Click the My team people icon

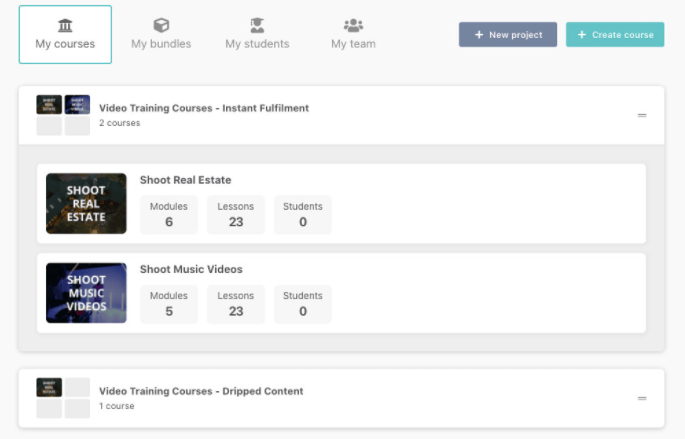pyautogui.click(x=353, y=25)
